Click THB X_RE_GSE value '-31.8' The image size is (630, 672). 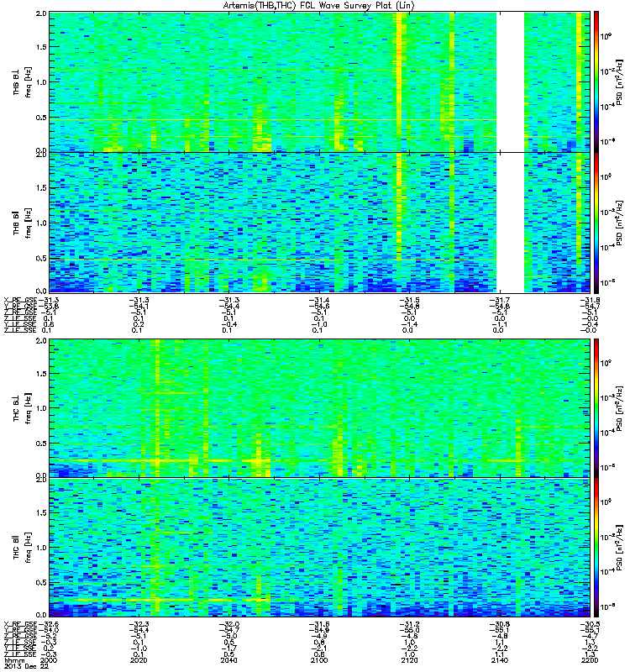(x=590, y=301)
